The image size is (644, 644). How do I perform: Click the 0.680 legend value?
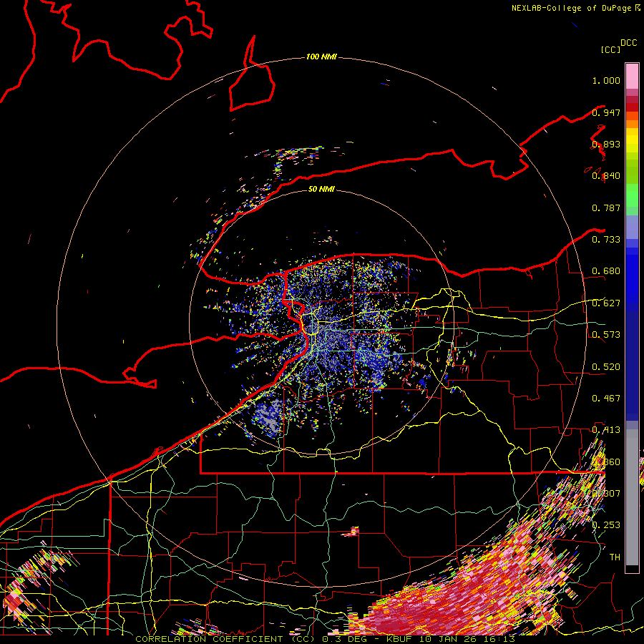(x=606, y=271)
